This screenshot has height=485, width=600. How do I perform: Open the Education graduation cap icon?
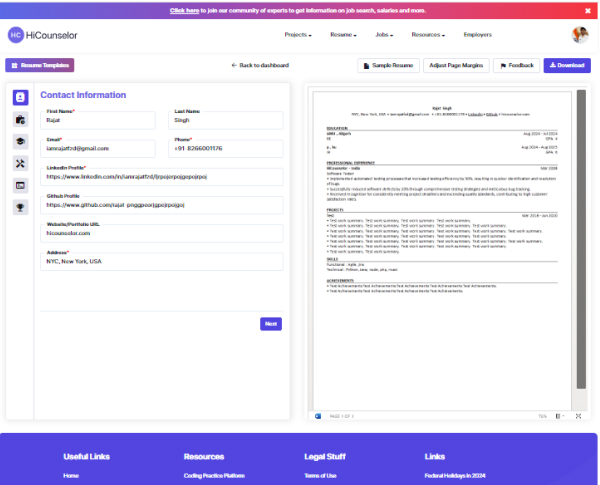pyautogui.click(x=20, y=141)
